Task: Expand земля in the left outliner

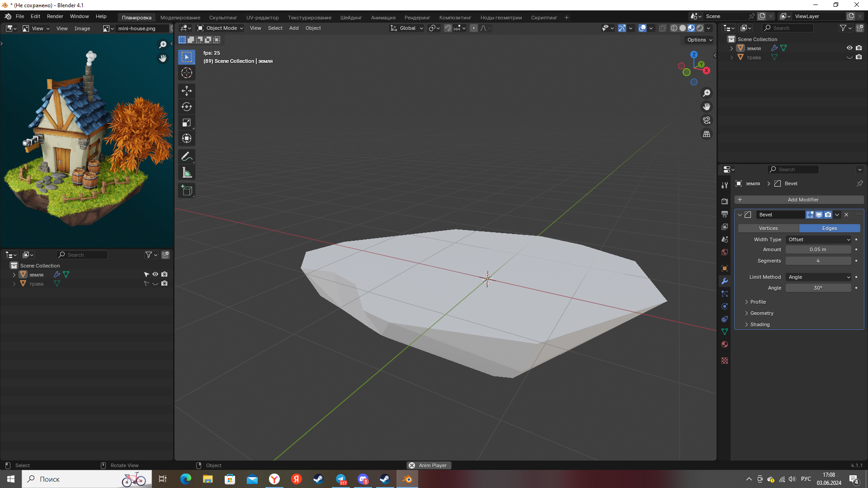Action: 14,274
